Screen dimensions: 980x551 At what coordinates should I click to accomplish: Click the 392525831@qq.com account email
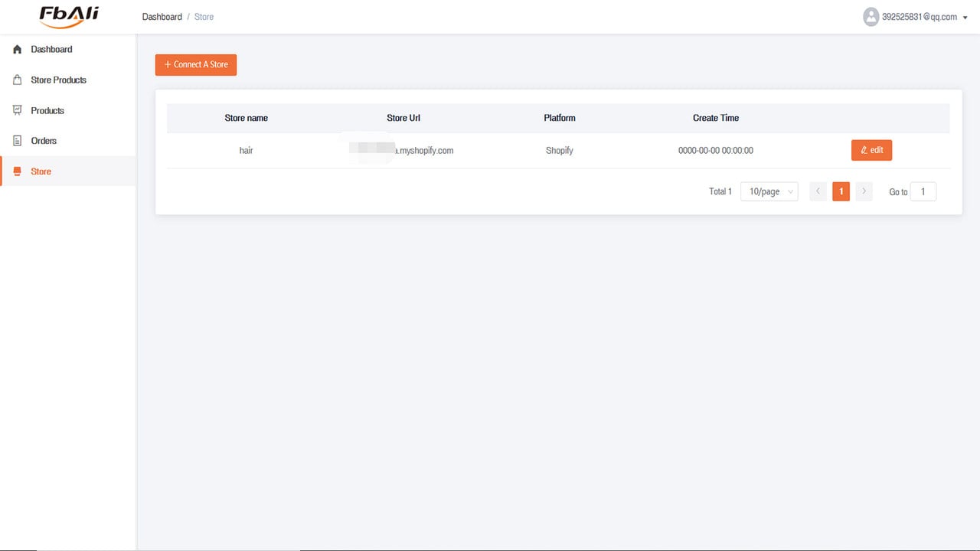[920, 17]
